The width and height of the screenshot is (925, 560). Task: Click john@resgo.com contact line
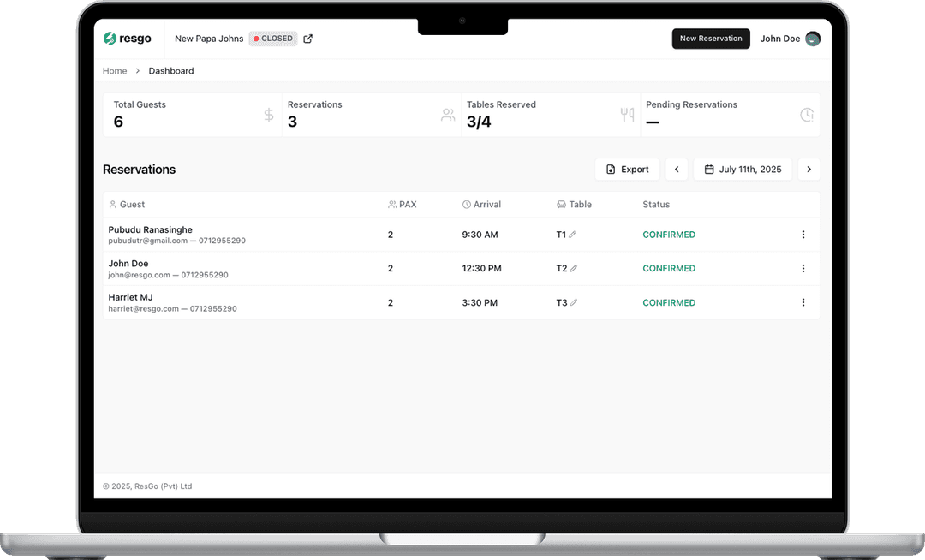[168, 275]
